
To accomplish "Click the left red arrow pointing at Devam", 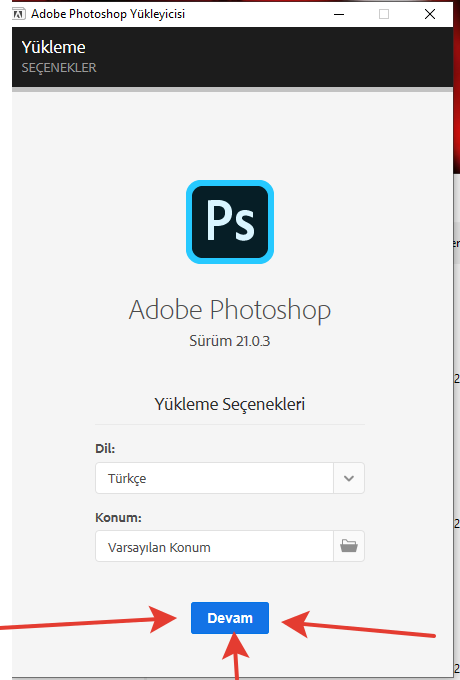I will (x=87, y=620).
